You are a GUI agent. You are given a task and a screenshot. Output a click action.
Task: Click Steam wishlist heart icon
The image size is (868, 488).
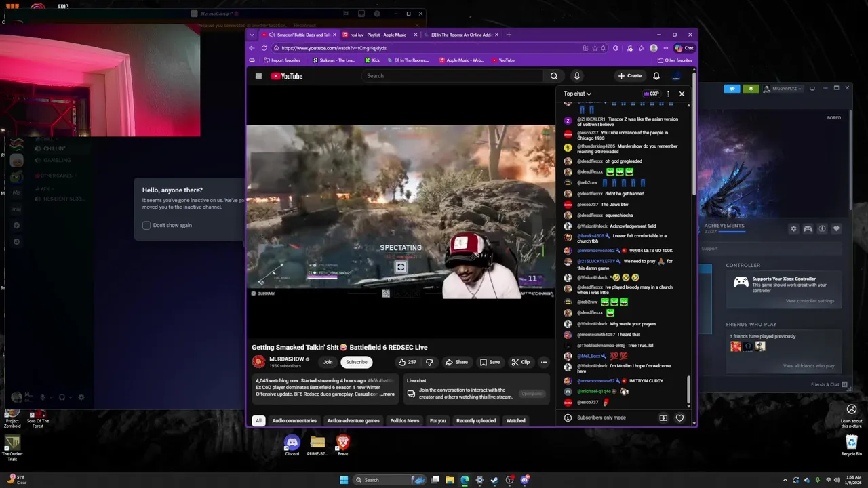(x=836, y=229)
